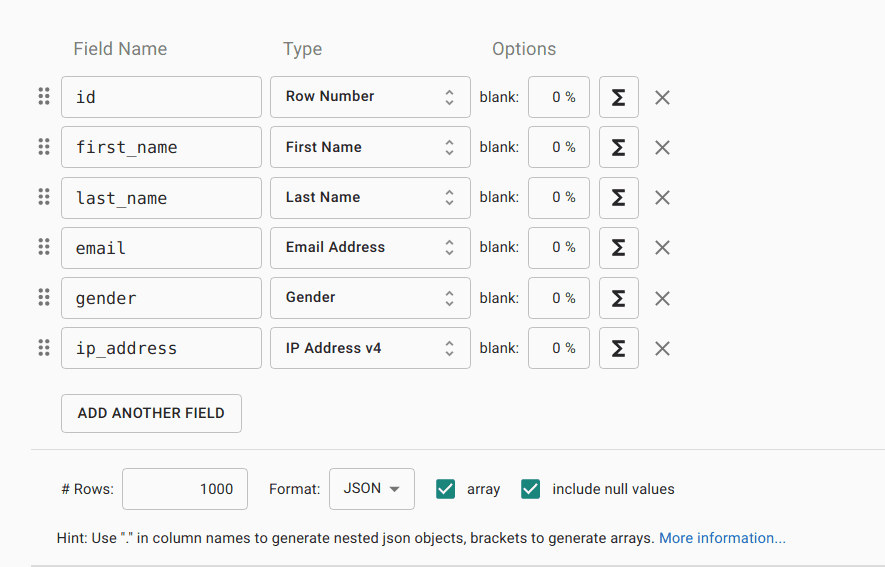885x567 pixels.
Task: Click the sigma formula icon for id row
Action: tap(618, 97)
